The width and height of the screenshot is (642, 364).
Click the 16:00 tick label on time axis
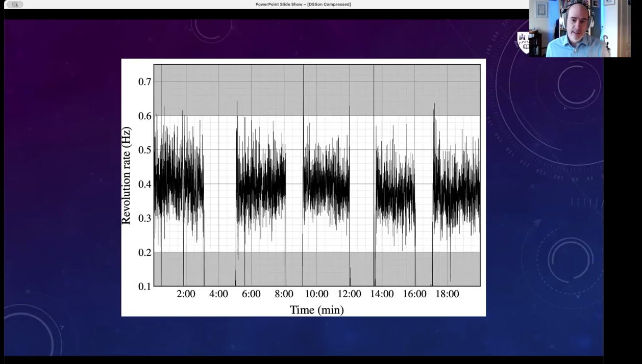(x=414, y=294)
